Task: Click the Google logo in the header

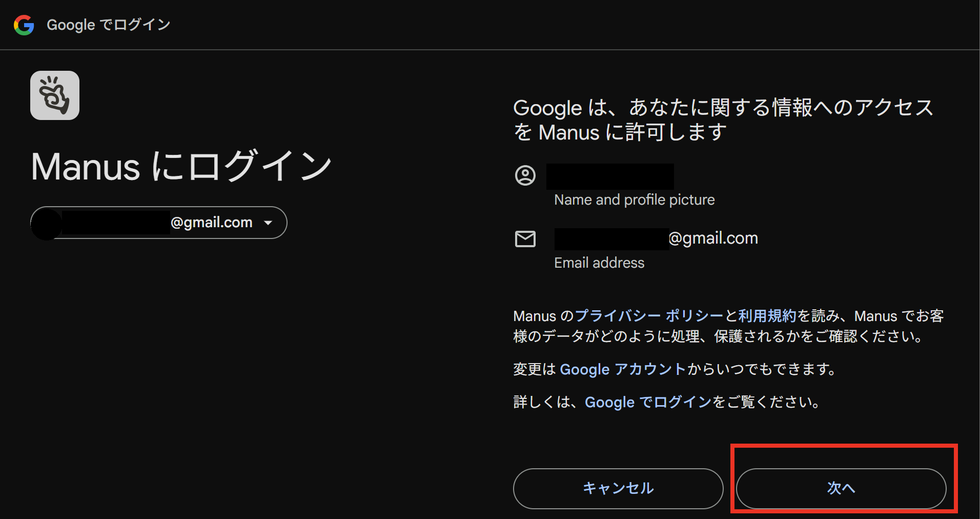Action: coord(24,25)
